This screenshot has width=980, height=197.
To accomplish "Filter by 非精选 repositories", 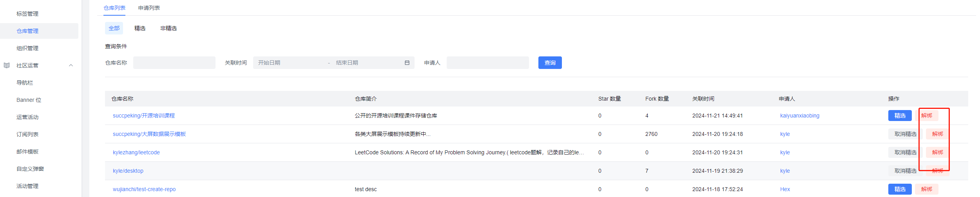I will (168, 28).
